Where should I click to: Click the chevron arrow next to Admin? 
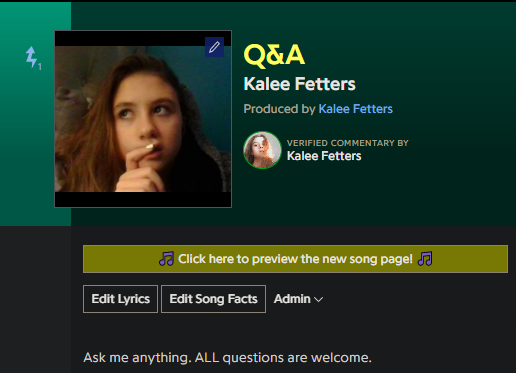319,300
